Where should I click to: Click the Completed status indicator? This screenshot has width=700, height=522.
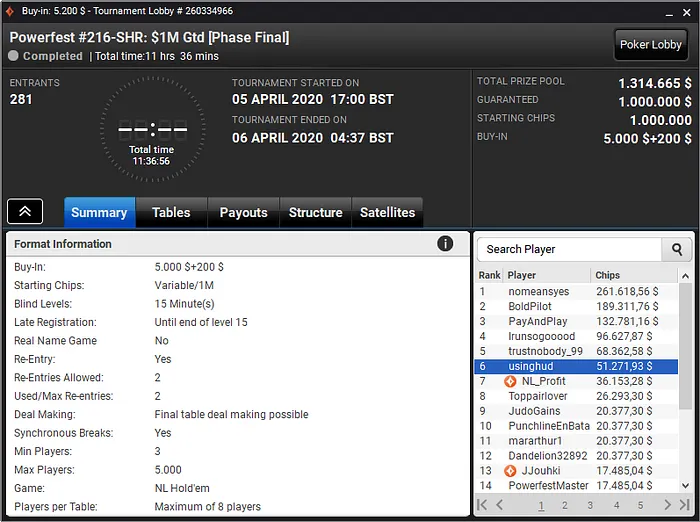(46, 56)
